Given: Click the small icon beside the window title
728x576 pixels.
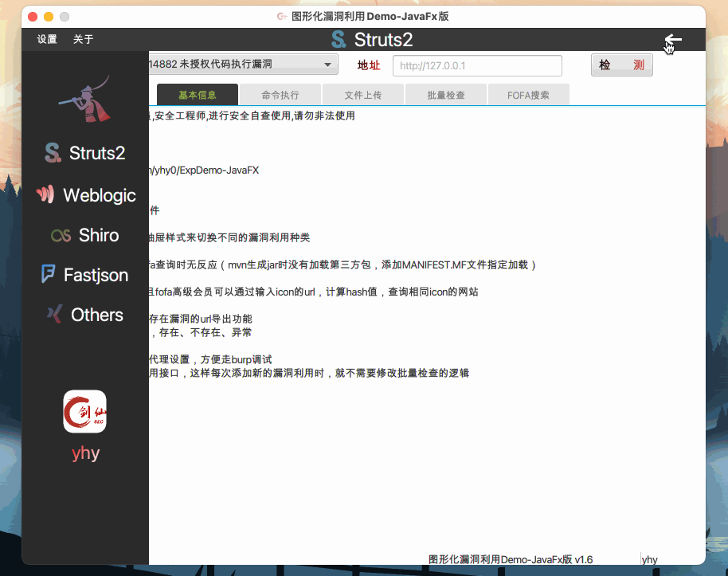Looking at the screenshot, I should (x=281, y=16).
